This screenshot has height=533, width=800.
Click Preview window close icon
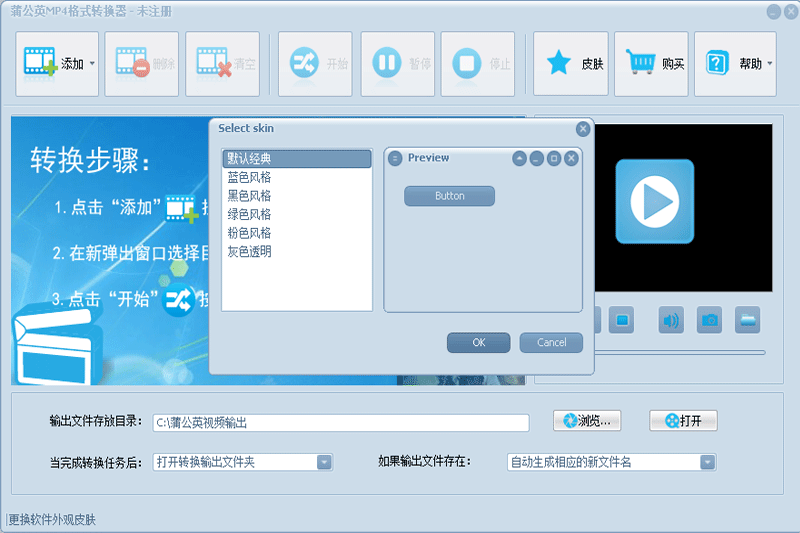pos(571,159)
